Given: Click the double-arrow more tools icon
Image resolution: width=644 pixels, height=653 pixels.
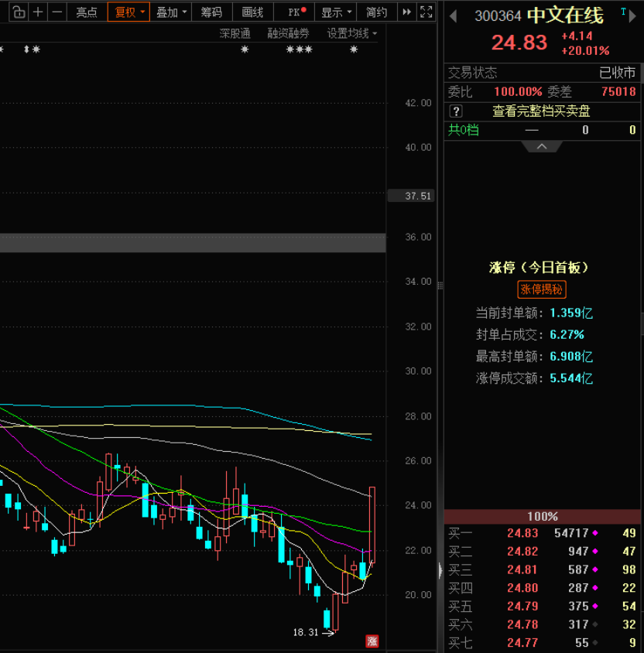Looking at the screenshot, I should 406,12.
